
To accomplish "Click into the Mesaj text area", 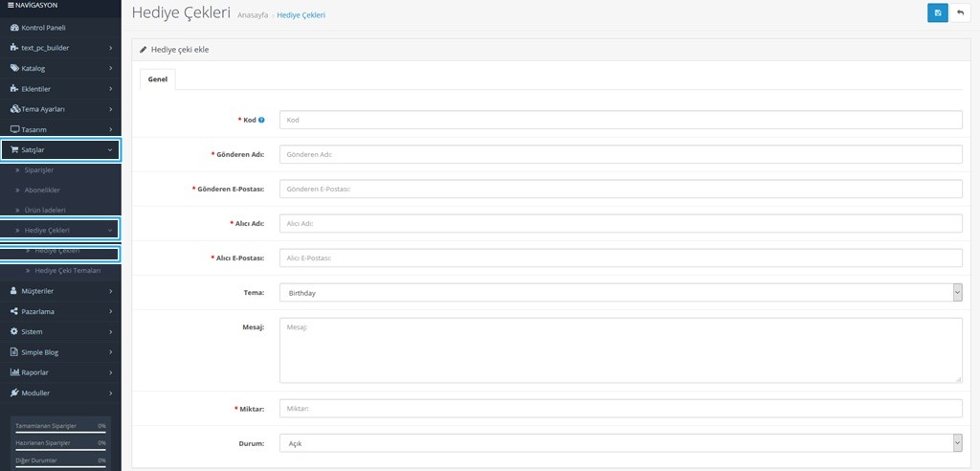I will pyautogui.click(x=620, y=349).
